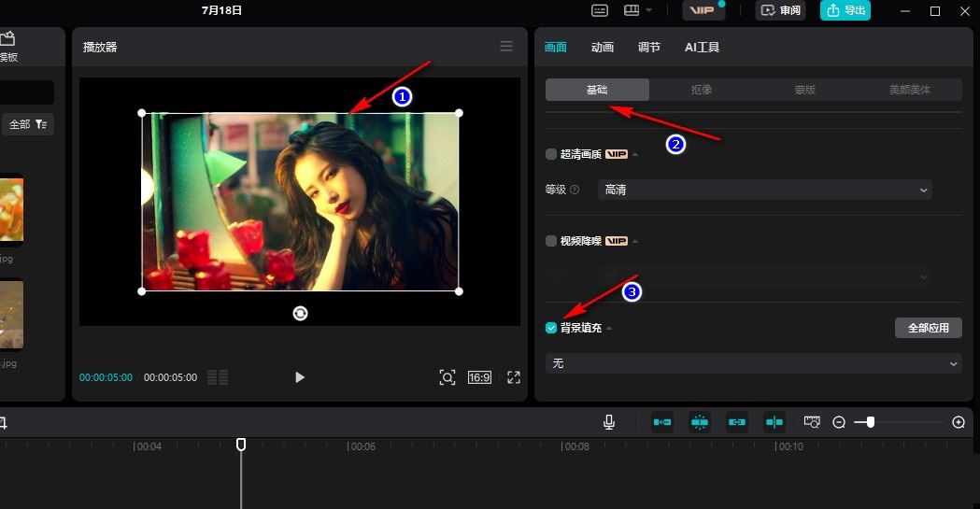
Task: Toggle the main track magnet icon
Action: point(662,422)
